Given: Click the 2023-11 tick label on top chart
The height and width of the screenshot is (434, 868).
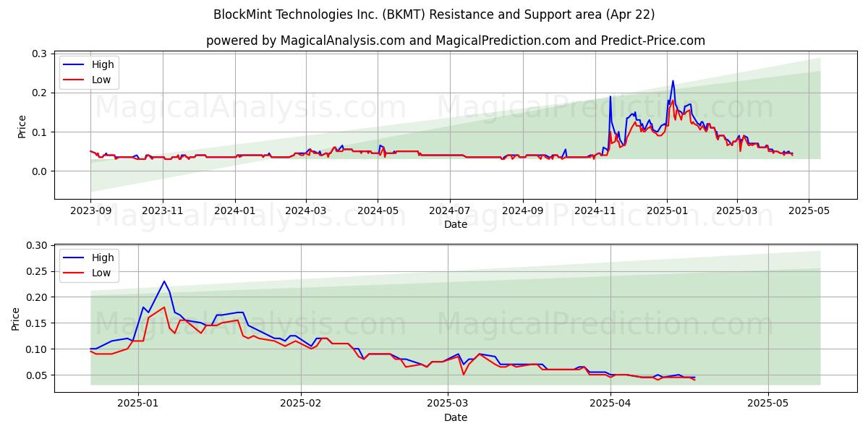Looking at the screenshot, I should coord(163,210).
